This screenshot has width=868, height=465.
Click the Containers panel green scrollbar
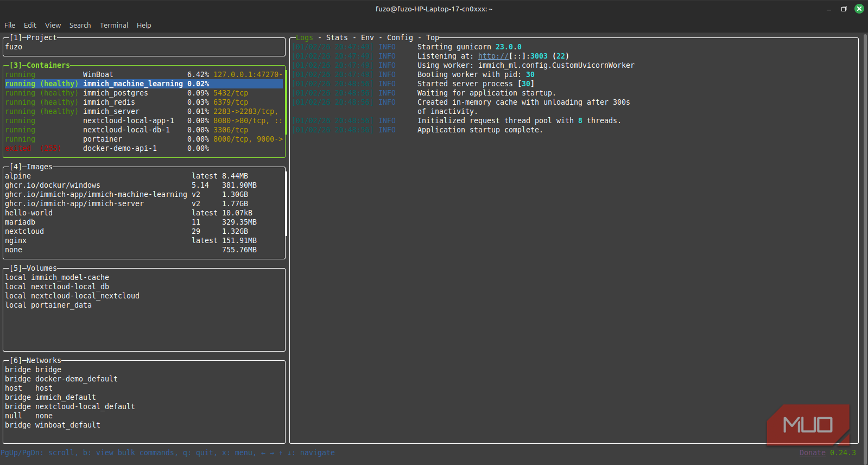286,102
